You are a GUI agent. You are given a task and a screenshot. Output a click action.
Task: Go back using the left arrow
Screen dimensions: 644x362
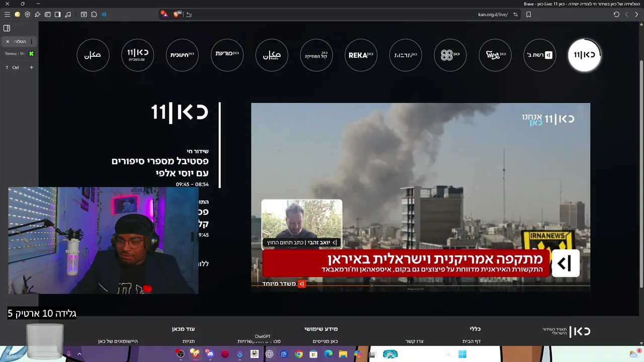[x=626, y=15]
